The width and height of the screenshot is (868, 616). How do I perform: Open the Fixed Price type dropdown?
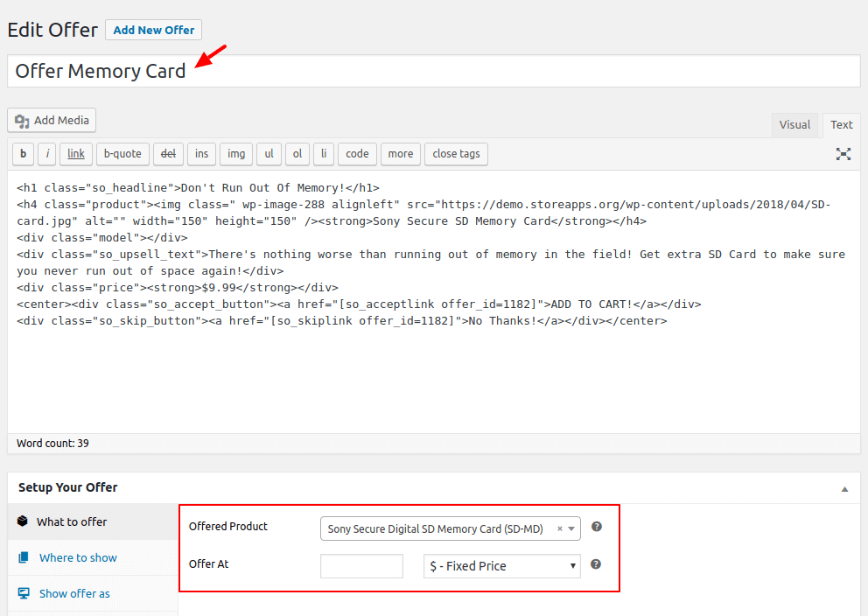tap(501, 566)
